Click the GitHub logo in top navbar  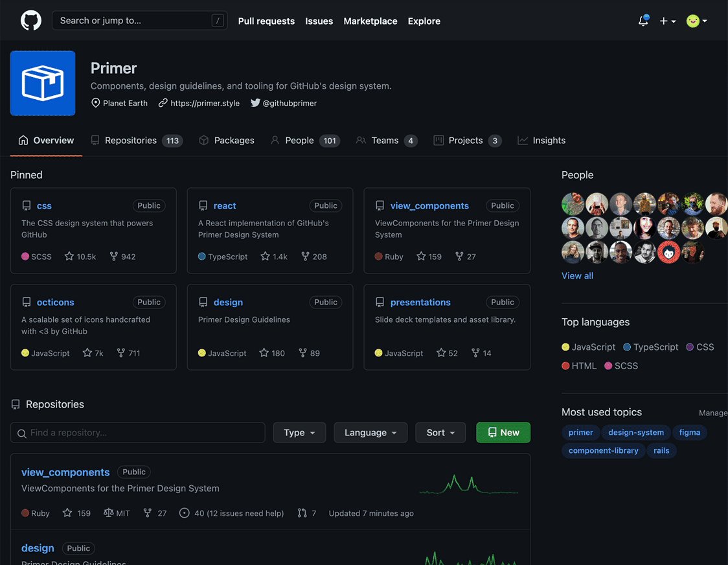pyautogui.click(x=30, y=20)
